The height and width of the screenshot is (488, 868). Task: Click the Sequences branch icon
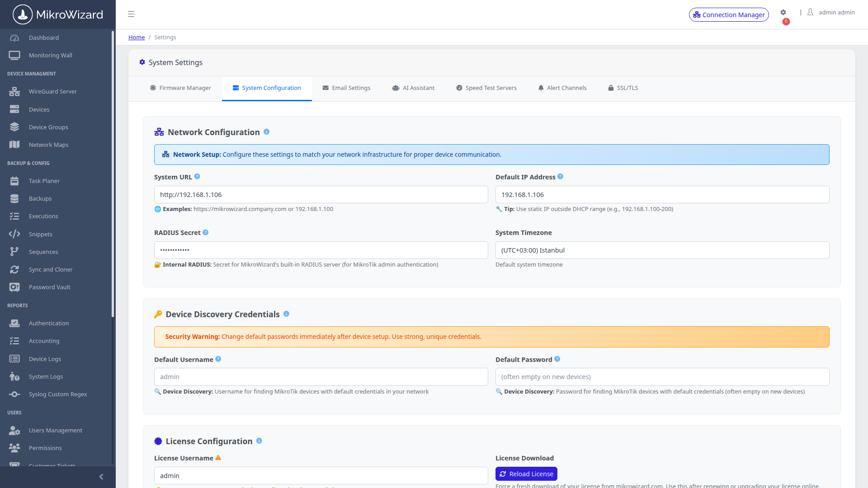[14, 252]
